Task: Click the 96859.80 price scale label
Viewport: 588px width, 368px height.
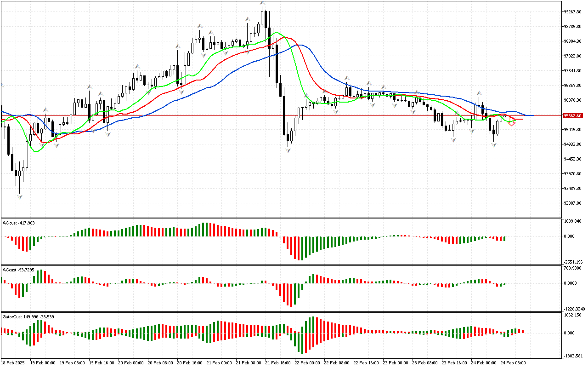Action: pyautogui.click(x=573, y=86)
